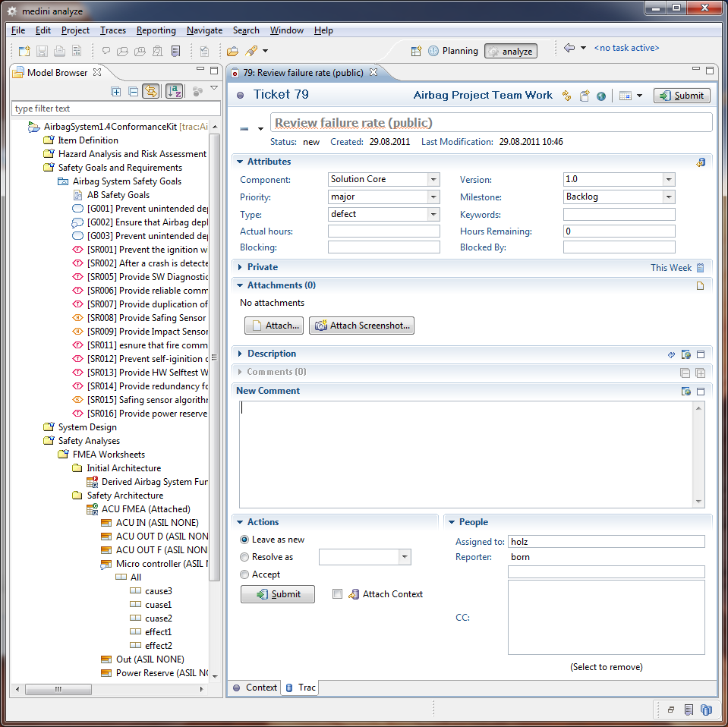Screen dimensions: 728x727
Task: Open the Milestone dropdown showing Backlog
Action: click(669, 197)
